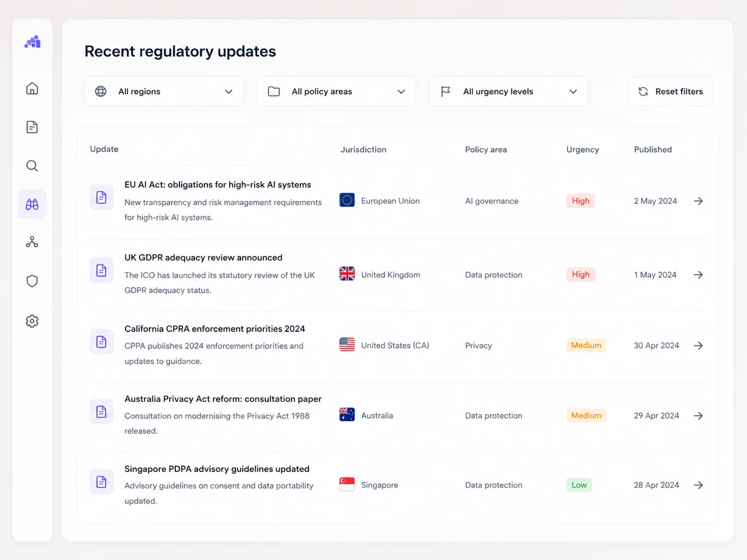This screenshot has height=560, width=747.
Task: Sort by the Jurisdiction column header
Action: click(x=363, y=150)
